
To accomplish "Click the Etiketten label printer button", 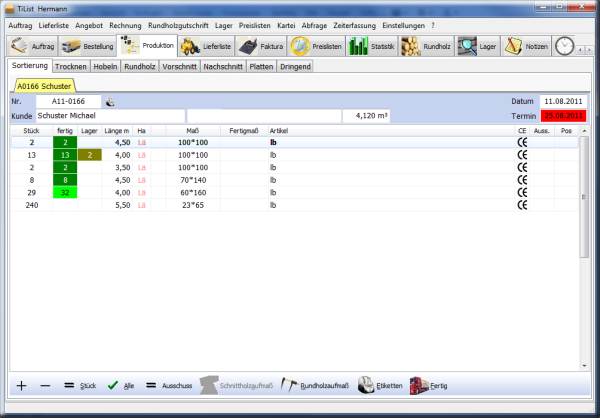I will [x=380, y=385].
